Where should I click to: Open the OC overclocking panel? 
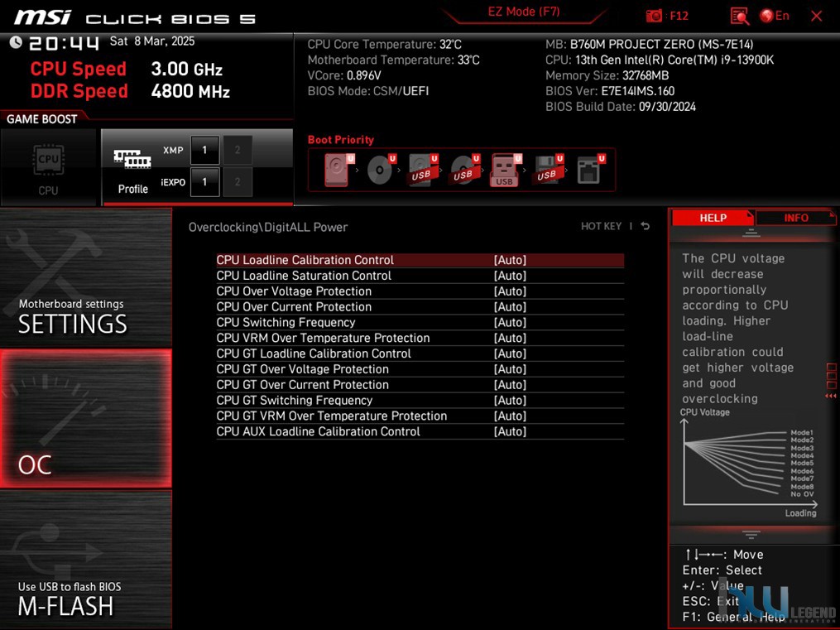[x=86, y=418]
